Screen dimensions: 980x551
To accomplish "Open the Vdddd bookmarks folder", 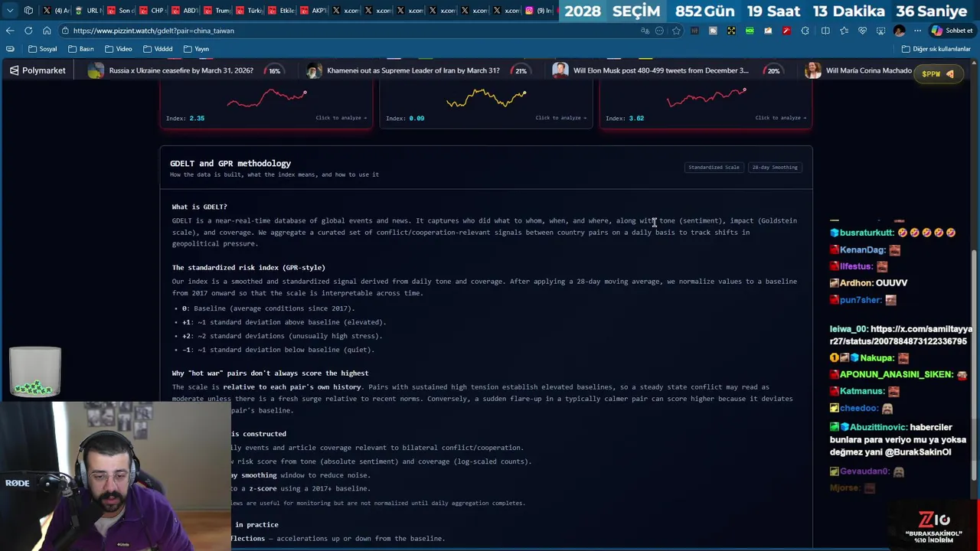I will [158, 49].
